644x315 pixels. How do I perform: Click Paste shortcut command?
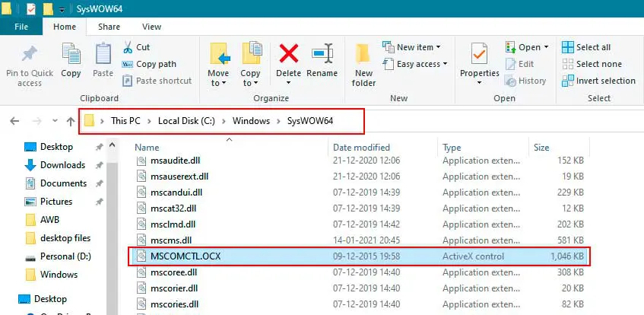tap(157, 81)
